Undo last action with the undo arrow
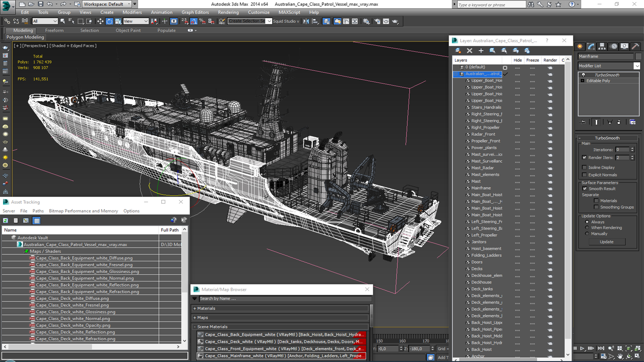The image size is (644, 362). [x=50, y=4]
